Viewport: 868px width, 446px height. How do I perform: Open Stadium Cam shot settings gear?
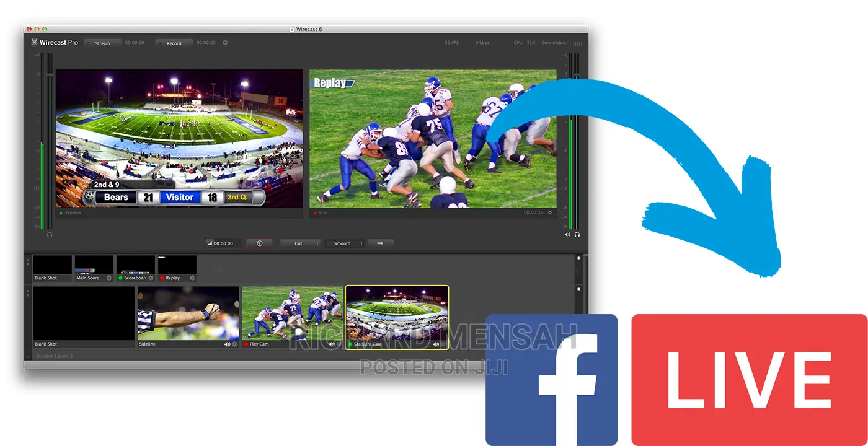443,344
